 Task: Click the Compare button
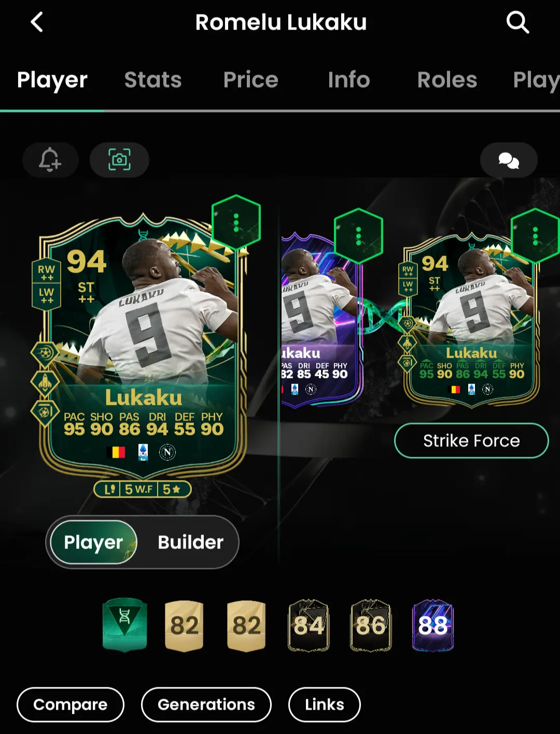71,704
